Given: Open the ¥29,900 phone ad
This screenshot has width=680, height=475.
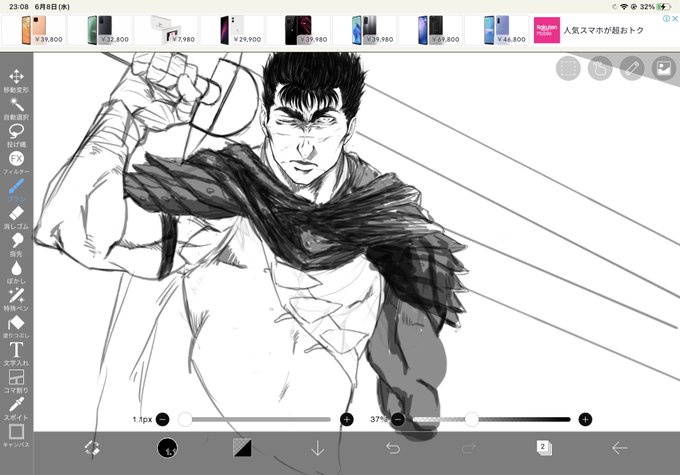Looking at the screenshot, I should [x=232, y=30].
